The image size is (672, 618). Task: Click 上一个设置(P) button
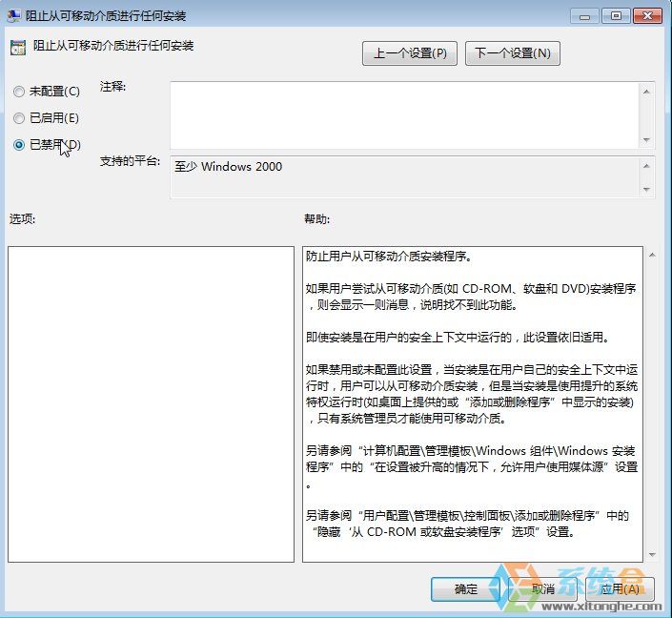410,53
